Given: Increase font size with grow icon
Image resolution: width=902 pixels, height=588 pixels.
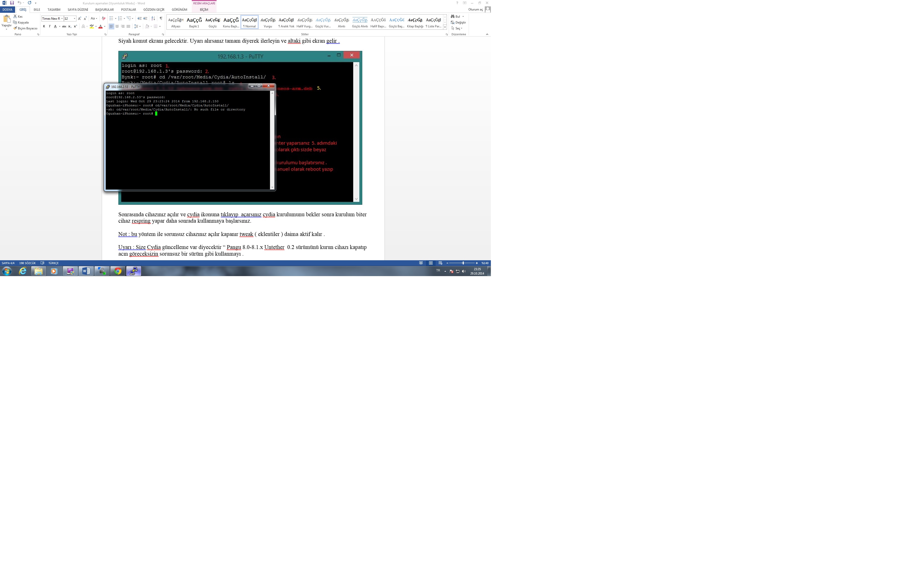Looking at the screenshot, I should 80,19.
